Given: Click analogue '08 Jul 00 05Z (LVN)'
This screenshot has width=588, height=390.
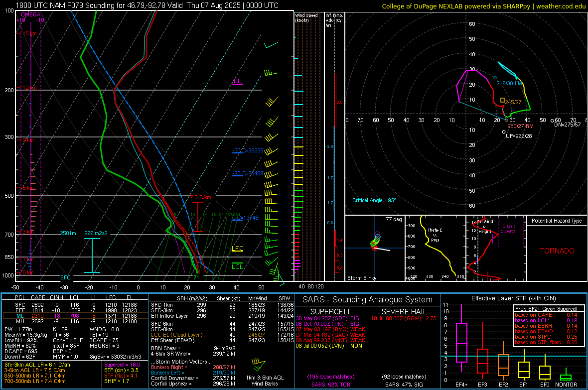Looking at the screenshot, I should (320, 345).
